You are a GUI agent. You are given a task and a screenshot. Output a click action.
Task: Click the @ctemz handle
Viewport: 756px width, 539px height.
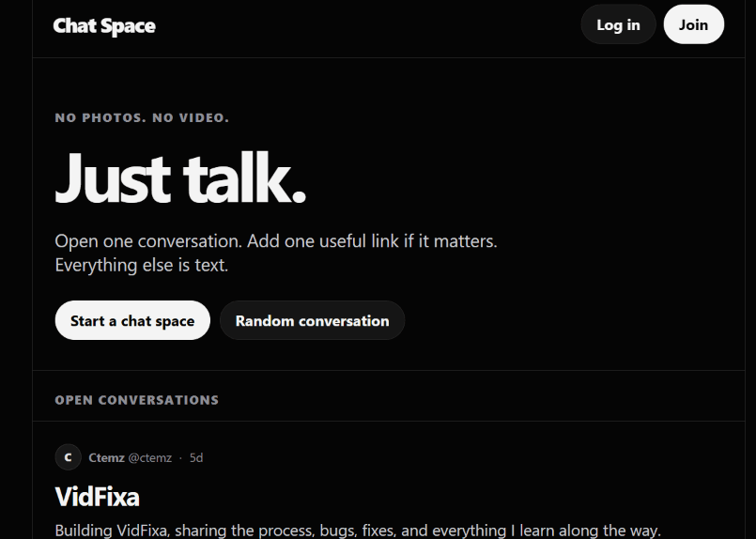[x=150, y=457]
